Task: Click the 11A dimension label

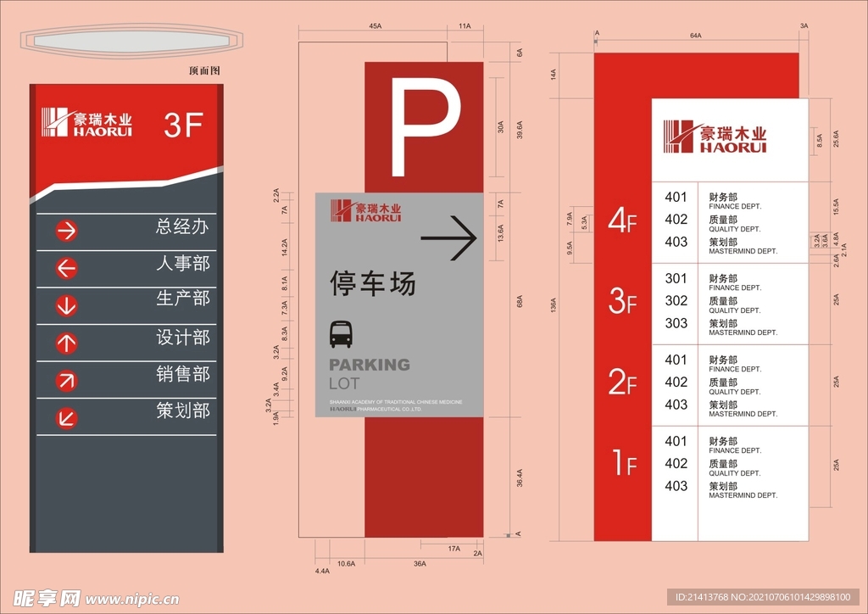Action: (465, 26)
